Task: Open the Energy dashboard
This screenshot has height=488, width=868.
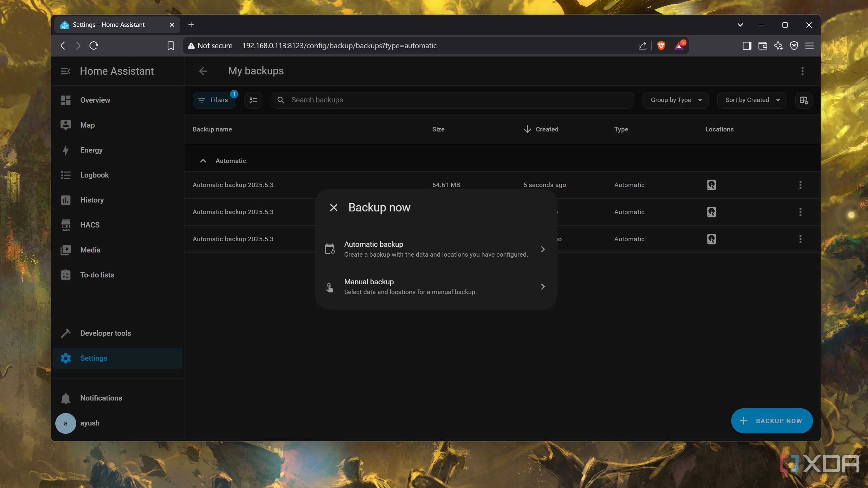Action: [x=117, y=150]
